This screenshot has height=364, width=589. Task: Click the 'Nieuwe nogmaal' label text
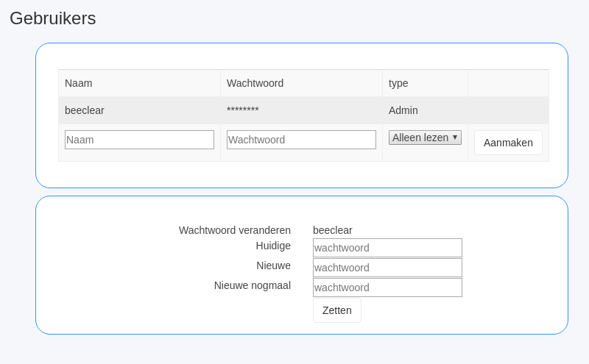tap(253, 285)
